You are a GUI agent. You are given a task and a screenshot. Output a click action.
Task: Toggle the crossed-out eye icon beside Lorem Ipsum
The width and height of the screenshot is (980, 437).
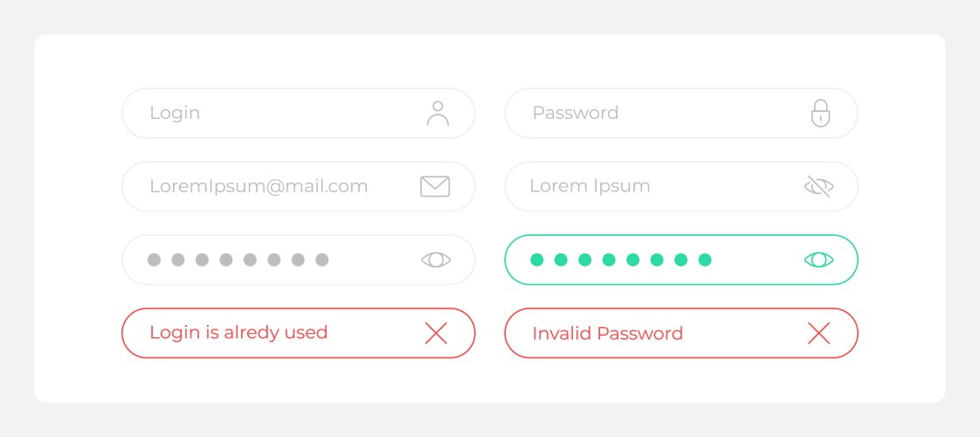tap(818, 186)
